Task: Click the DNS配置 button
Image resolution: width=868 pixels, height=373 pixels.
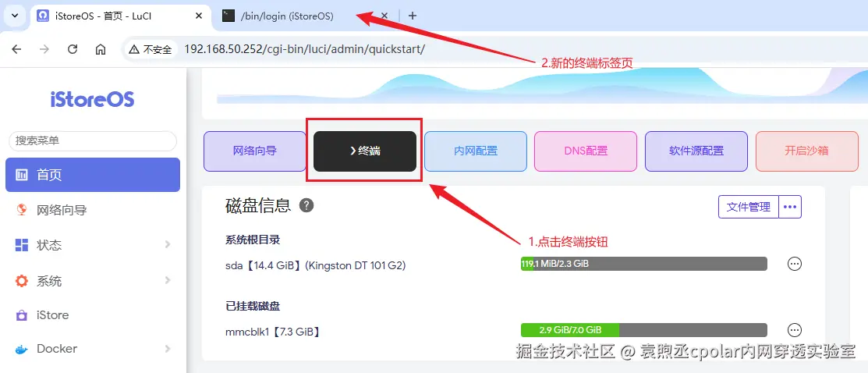Action: pyautogui.click(x=586, y=151)
